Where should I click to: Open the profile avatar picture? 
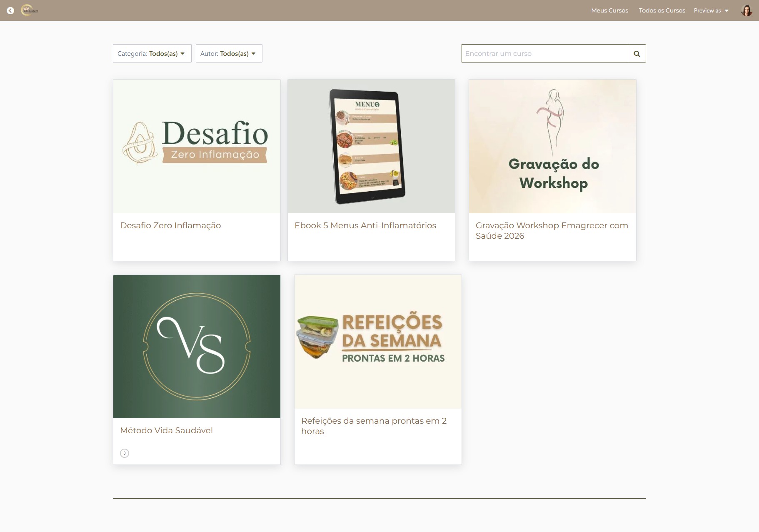[746, 10]
